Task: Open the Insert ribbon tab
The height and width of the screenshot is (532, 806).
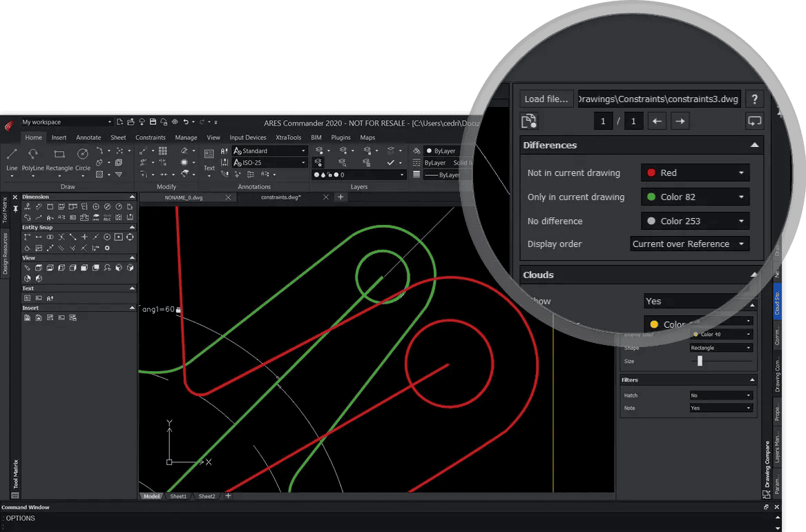Action: 59,137
